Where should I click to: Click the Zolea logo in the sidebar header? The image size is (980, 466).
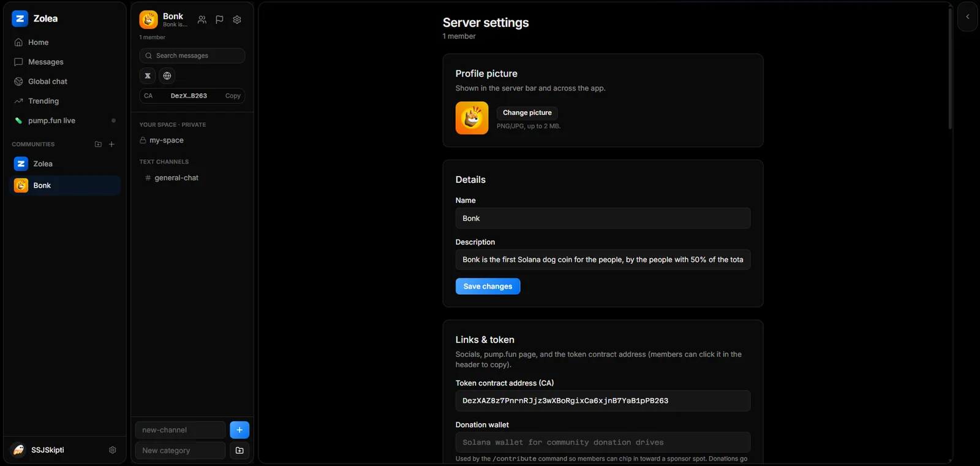(20, 19)
